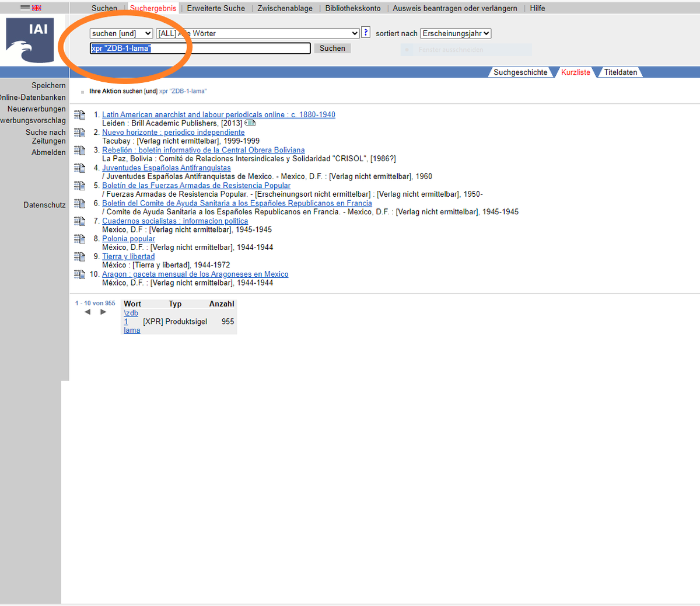The width and height of the screenshot is (700, 606).
Task: Click the record icon beside Nuevo horizonte
Action: pos(80,133)
